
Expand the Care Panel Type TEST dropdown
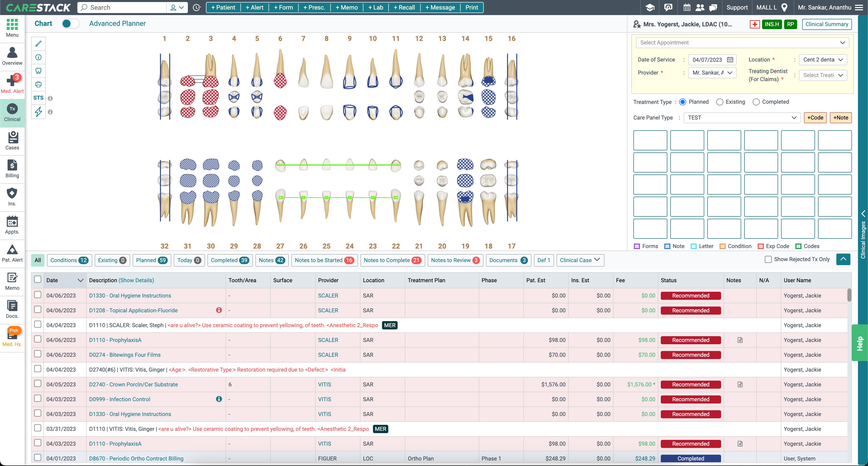point(742,118)
